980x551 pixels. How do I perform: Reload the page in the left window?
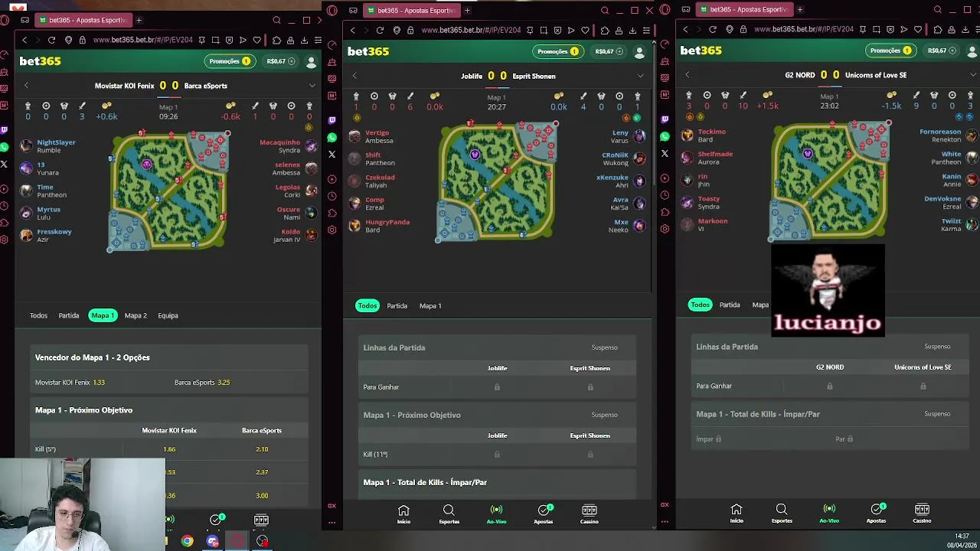point(51,40)
